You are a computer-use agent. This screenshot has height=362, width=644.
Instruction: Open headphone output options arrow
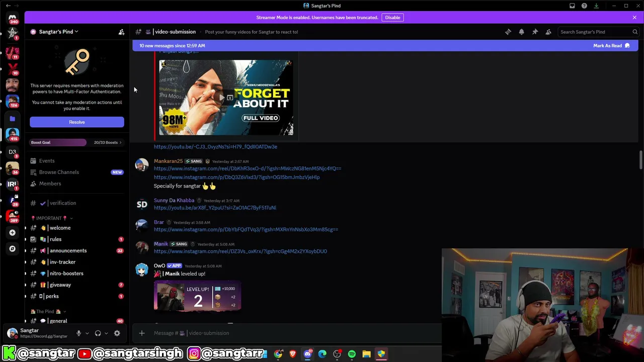click(x=106, y=333)
